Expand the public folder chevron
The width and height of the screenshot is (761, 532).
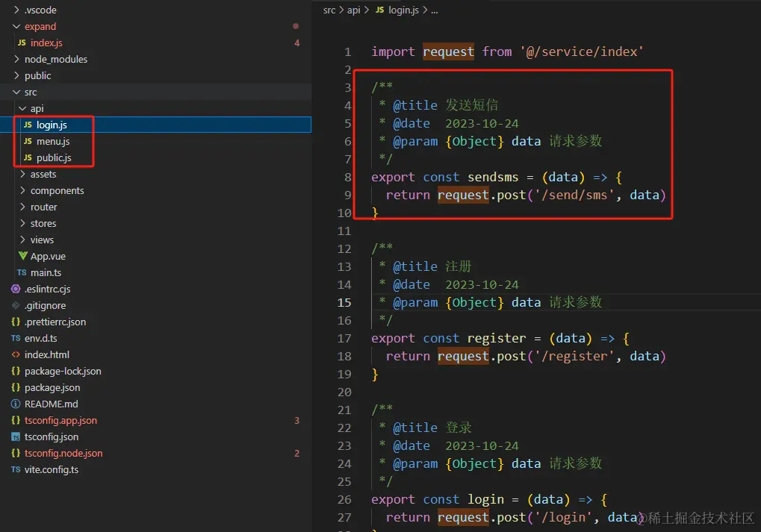pyautogui.click(x=16, y=75)
